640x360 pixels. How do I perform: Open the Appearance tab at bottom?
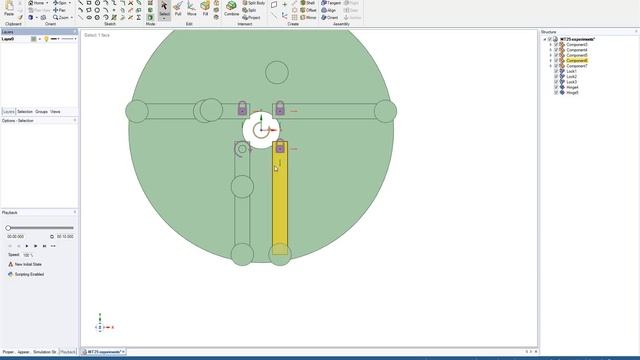coord(23,352)
